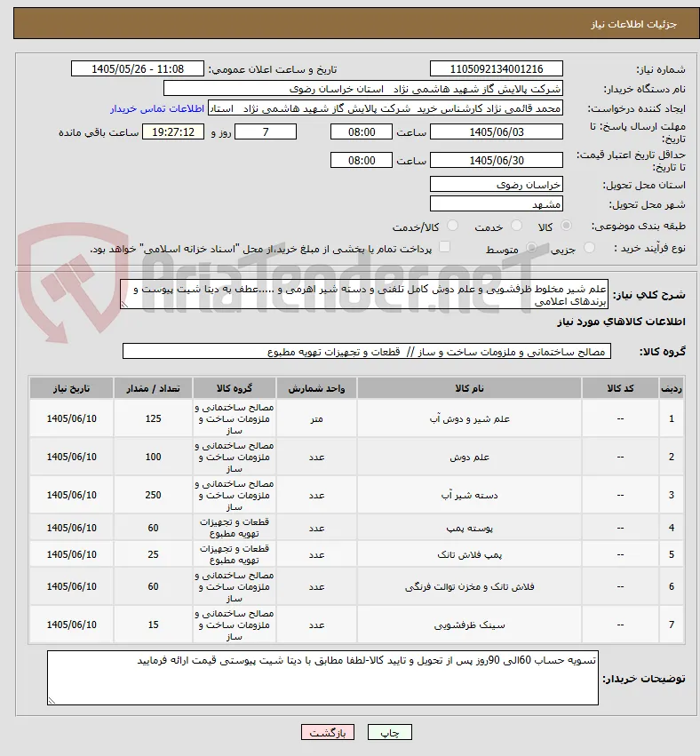Click the item name پوسته پمپ
This screenshot has height=756, width=700.
(x=469, y=528)
